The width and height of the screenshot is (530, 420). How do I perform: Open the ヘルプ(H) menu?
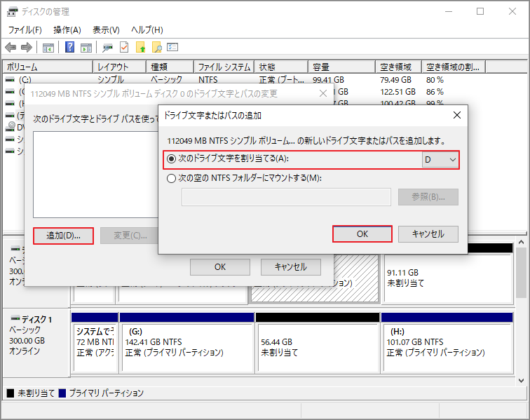click(147, 30)
